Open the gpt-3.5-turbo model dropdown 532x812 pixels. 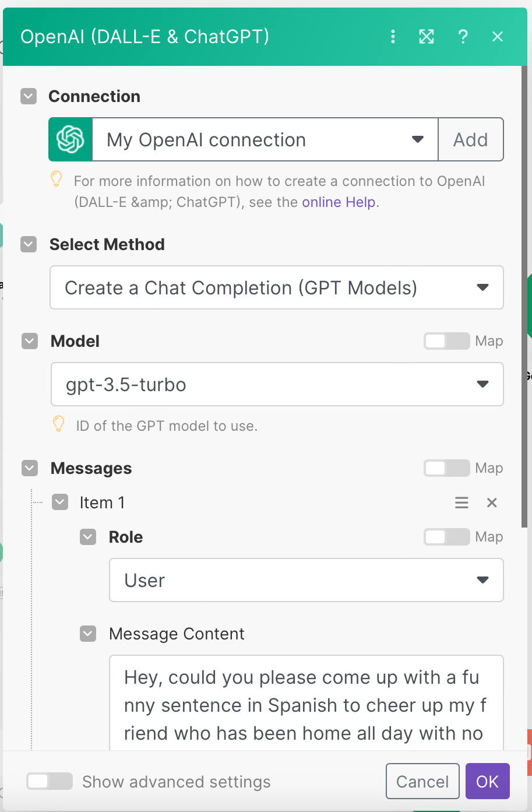click(277, 384)
